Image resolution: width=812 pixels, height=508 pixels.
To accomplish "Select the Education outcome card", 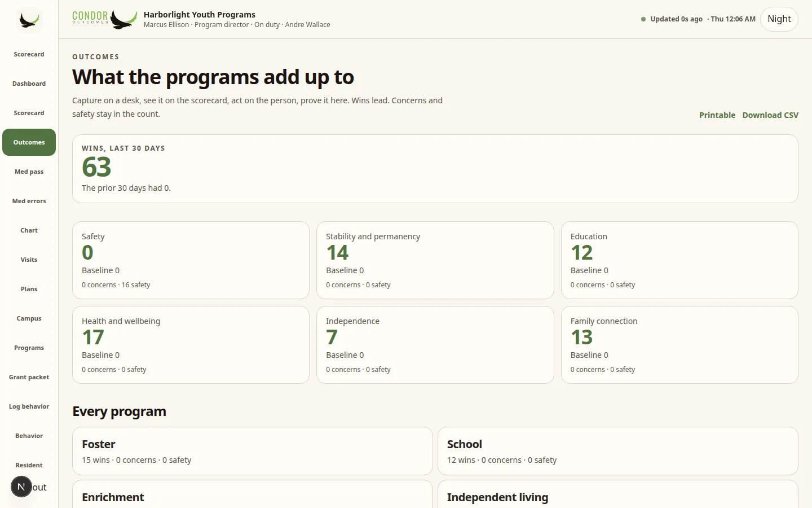I will coord(679,260).
